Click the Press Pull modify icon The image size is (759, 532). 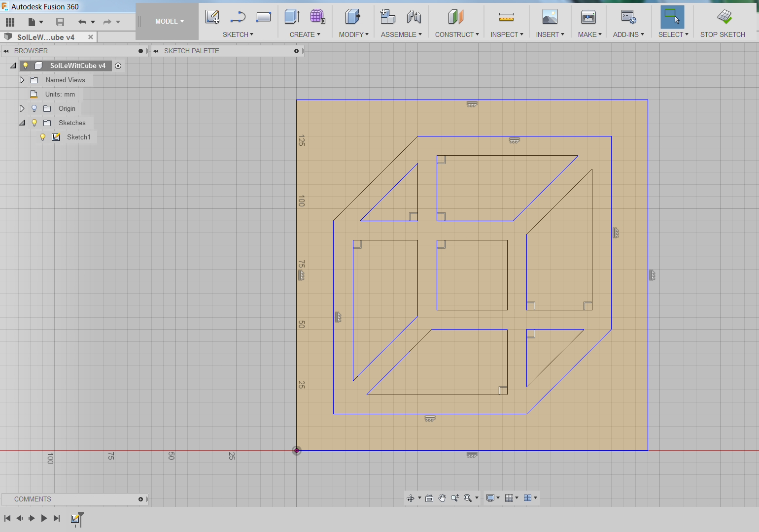[353, 17]
